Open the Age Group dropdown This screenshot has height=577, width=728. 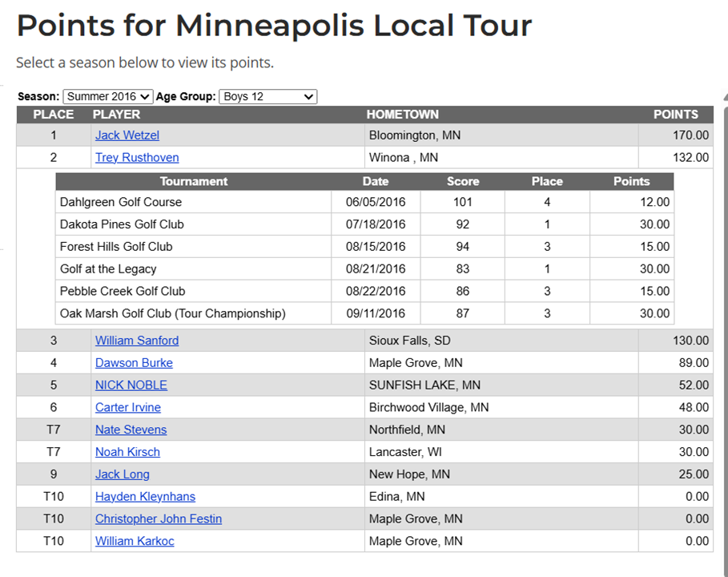pos(267,97)
